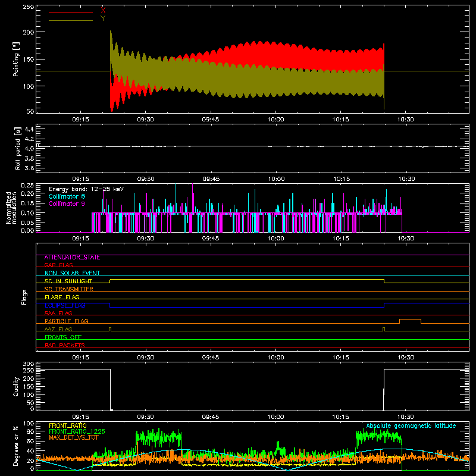Click the 09:45 tick label under modulation plot
The image size is (476, 476).
click(x=211, y=239)
